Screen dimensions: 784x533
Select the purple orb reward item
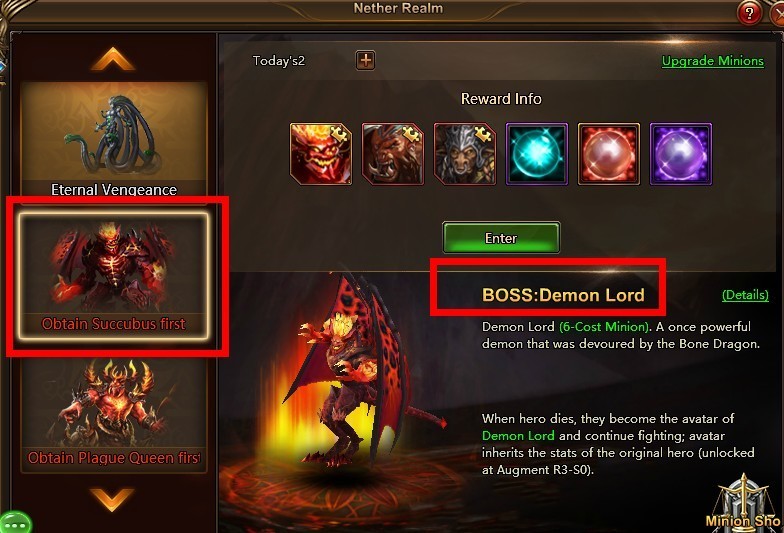(681, 154)
